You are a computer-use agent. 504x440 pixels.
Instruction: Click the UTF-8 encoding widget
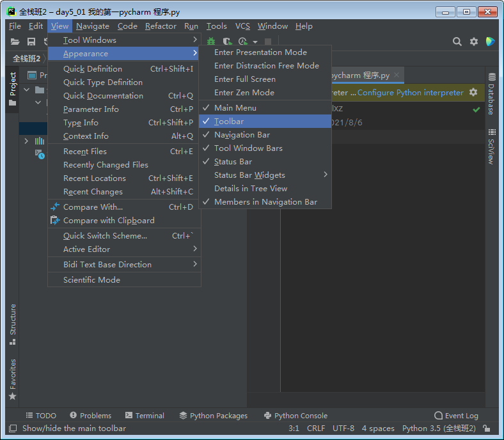(343, 428)
